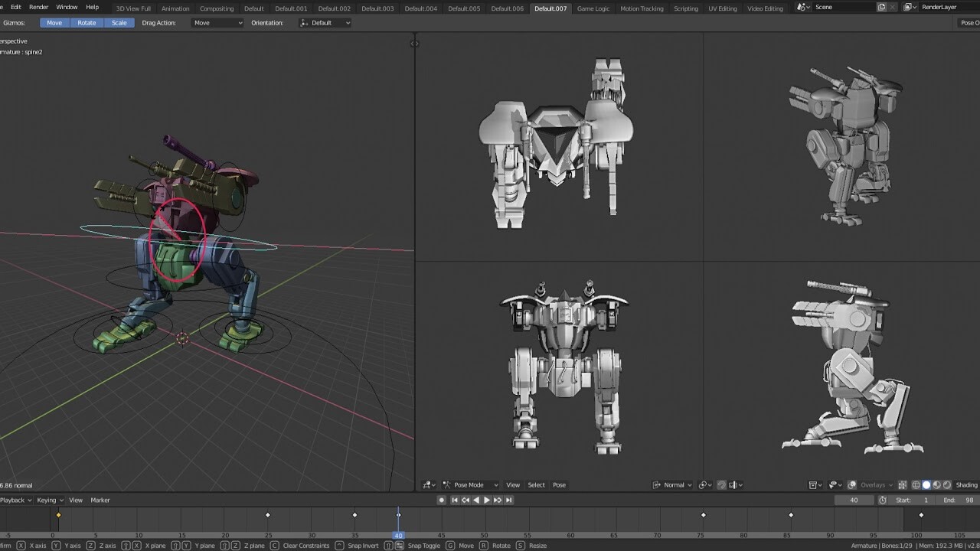Open the Pose Mode dropdown
The width and height of the screenshot is (980, 551).
point(469,484)
